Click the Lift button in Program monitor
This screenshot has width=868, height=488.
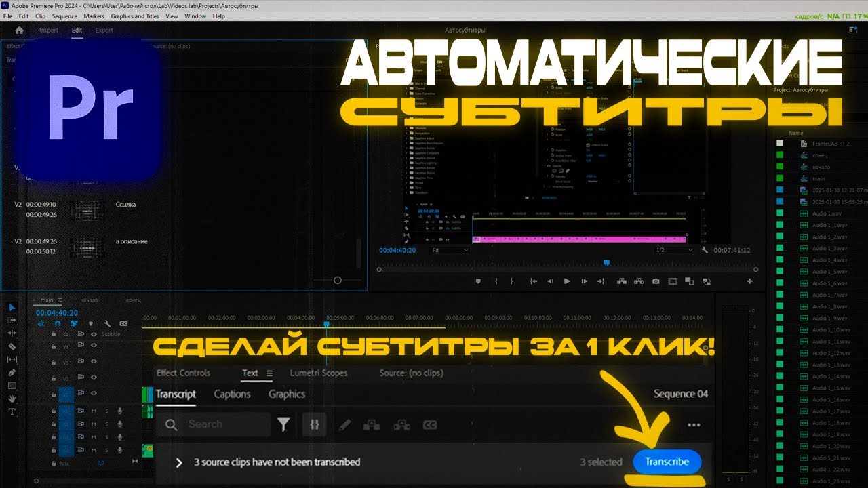tap(622, 281)
